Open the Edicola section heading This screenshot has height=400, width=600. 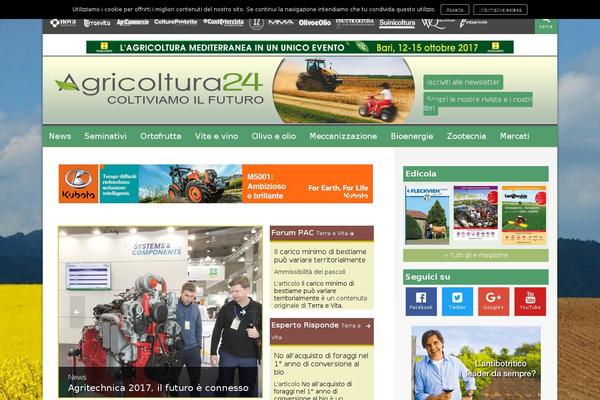pos(476,174)
